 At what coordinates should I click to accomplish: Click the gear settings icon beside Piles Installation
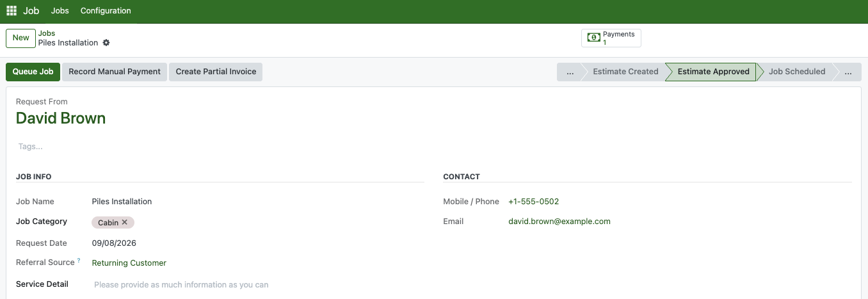106,43
